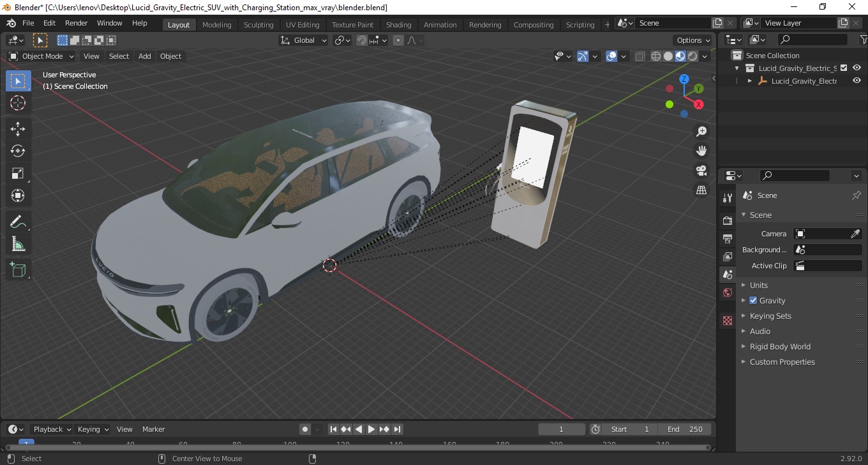This screenshot has height=465, width=868.
Task: Open the Playback dropdown
Action: [x=53, y=429]
